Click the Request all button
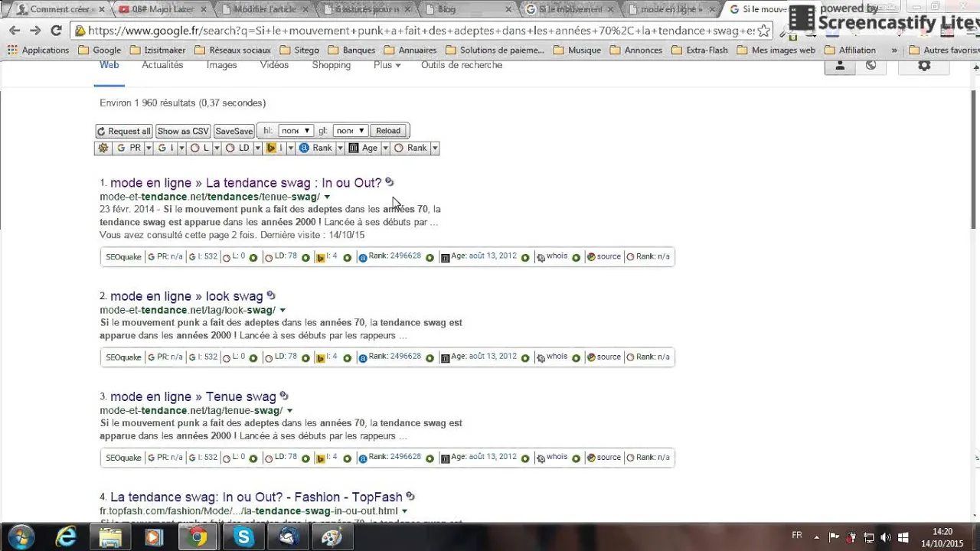 tap(124, 131)
